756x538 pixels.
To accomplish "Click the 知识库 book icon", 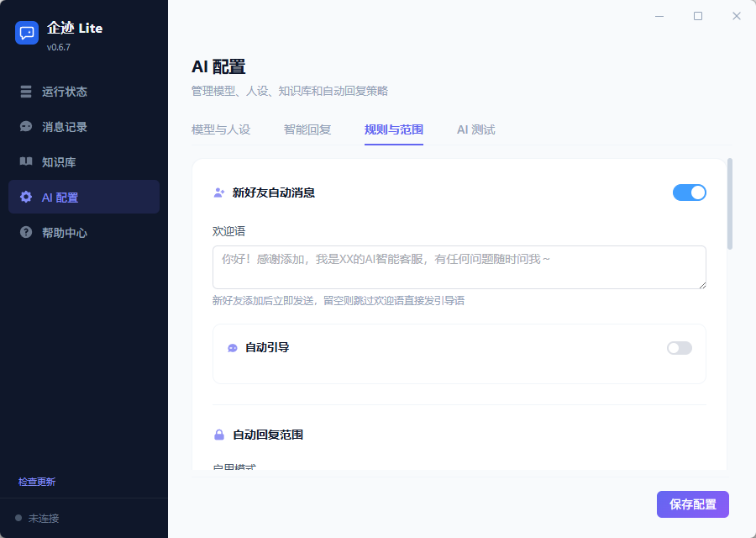I will tap(25, 162).
